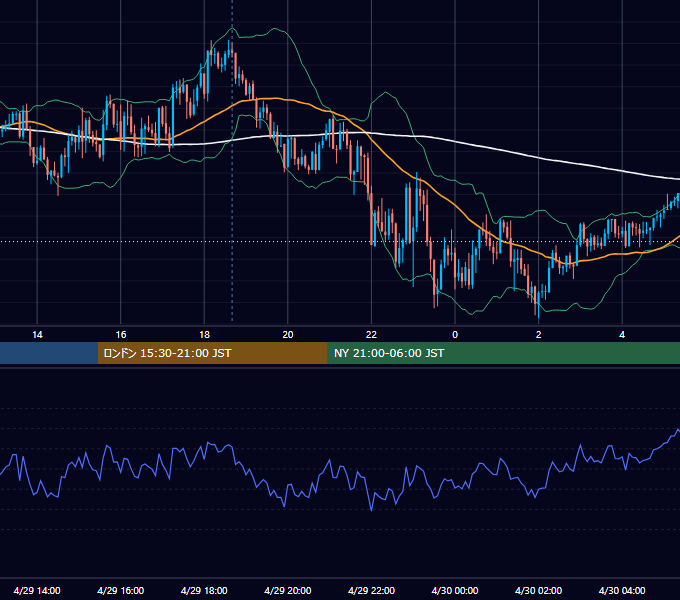
Task: Click the 4/30 00:00 date label
Action: [455, 590]
